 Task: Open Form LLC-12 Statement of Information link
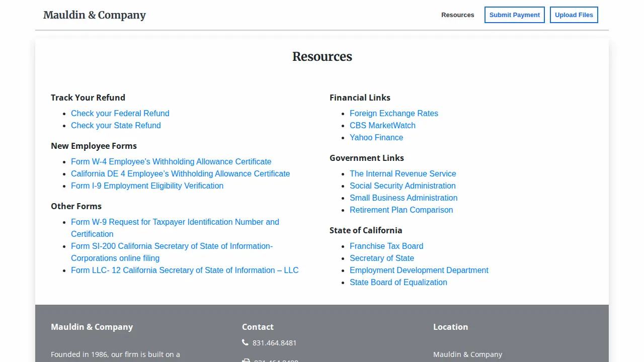(x=185, y=270)
